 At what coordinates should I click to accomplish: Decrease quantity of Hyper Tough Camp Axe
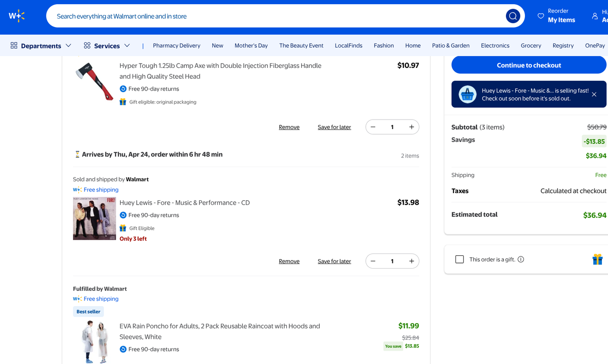(373, 127)
